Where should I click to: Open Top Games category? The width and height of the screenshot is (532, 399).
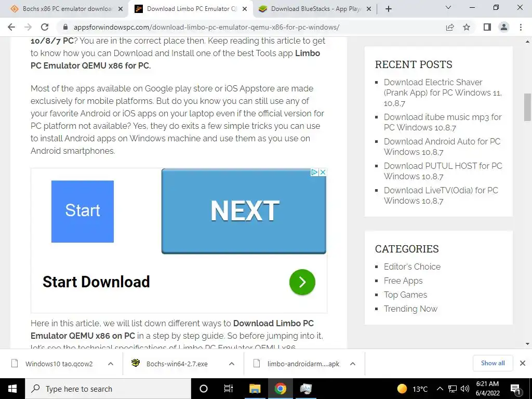(405, 295)
